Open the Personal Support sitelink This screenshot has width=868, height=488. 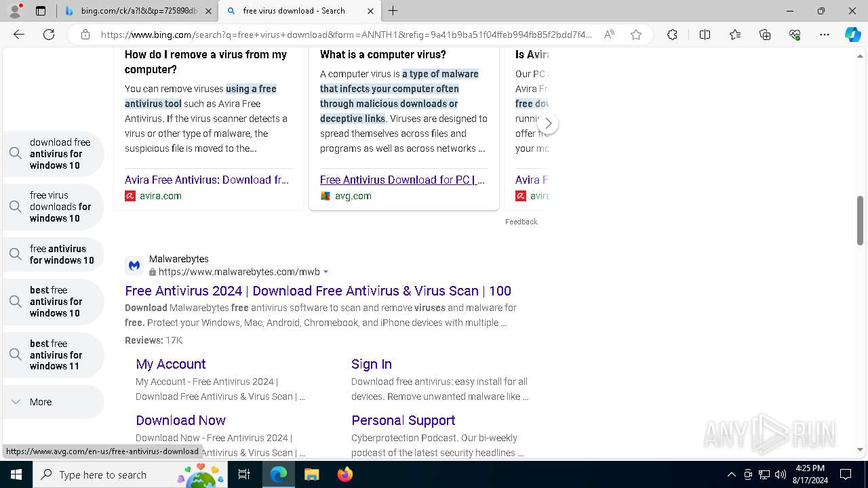pos(403,420)
